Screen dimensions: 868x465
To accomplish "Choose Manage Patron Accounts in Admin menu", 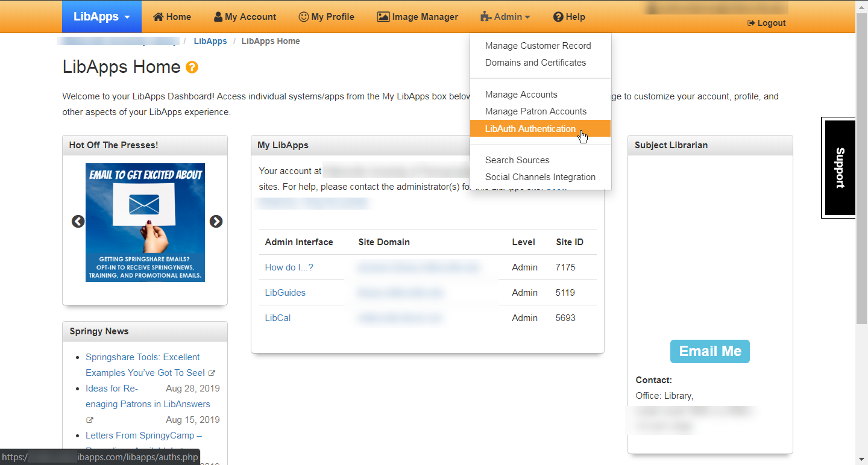I will [535, 111].
